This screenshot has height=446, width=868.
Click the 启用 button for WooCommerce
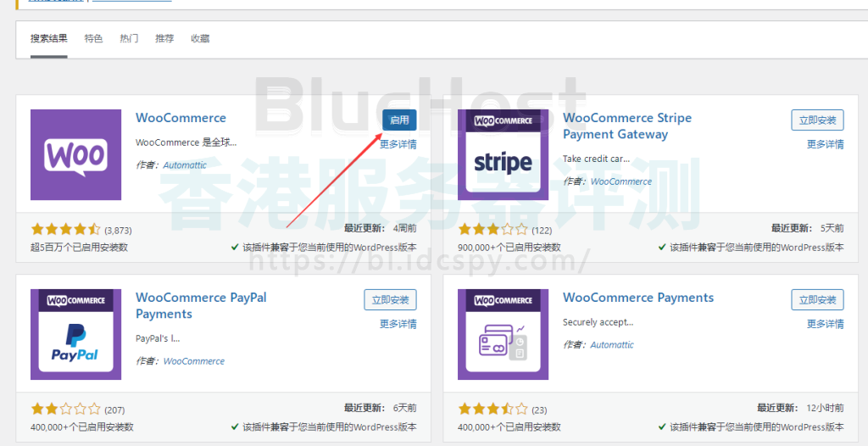(x=399, y=120)
